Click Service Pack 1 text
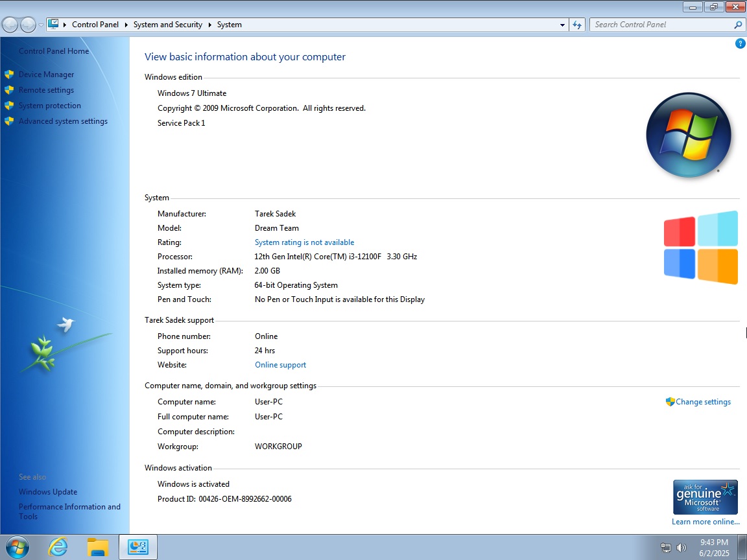 click(181, 123)
